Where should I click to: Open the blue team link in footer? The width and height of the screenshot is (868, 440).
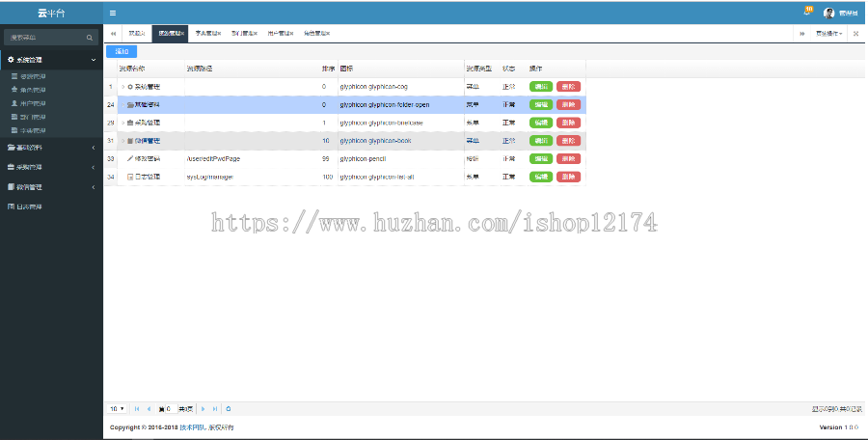tap(193, 427)
